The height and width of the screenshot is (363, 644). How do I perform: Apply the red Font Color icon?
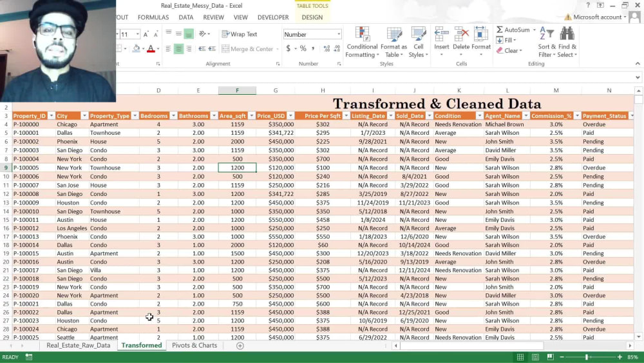click(x=151, y=49)
